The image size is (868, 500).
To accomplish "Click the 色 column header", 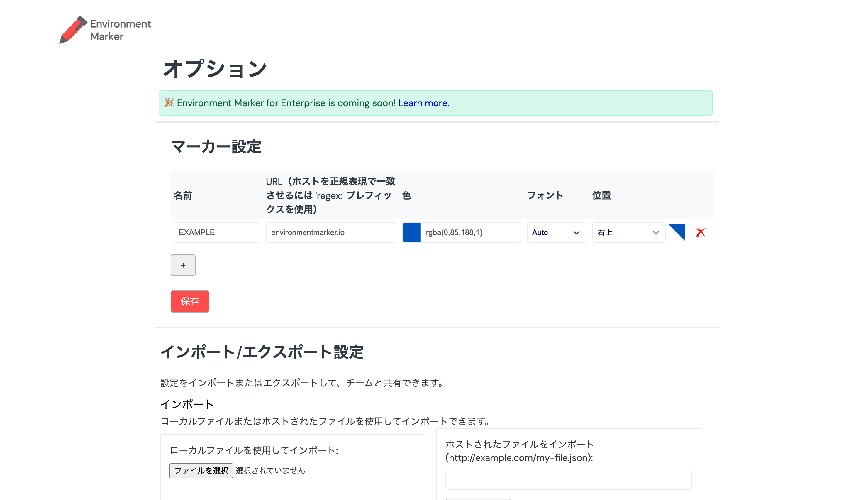I will (x=406, y=195).
